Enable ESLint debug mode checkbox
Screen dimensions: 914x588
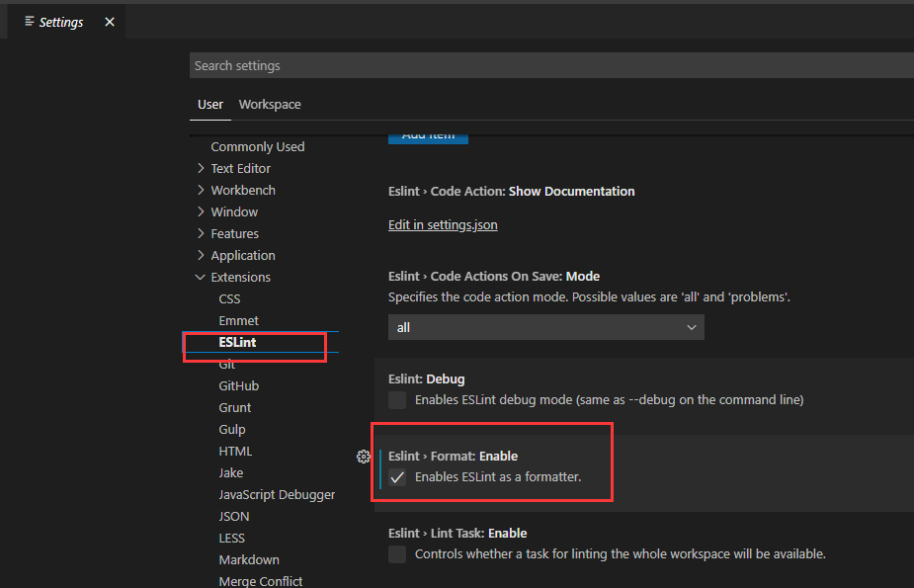pos(397,400)
